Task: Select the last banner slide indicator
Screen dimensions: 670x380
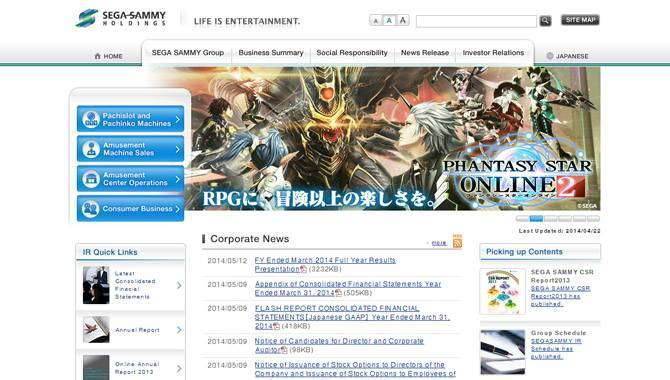Action: pyautogui.click(x=593, y=218)
